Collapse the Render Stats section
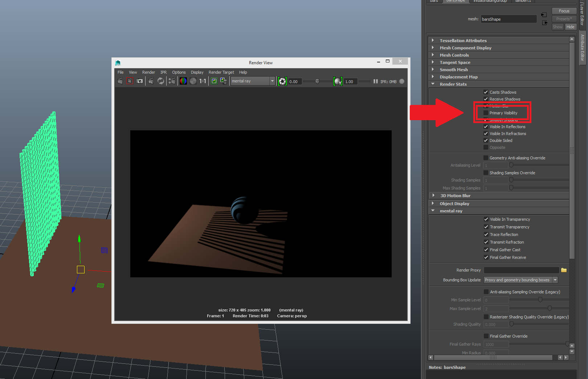This screenshot has width=588, height=379. (433, 84)
